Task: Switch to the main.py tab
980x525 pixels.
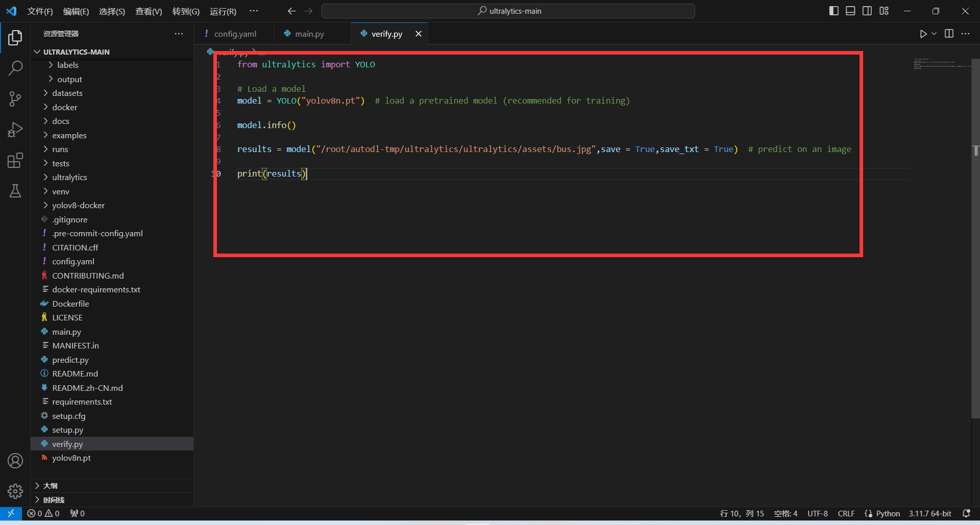Action: point(312,34)
